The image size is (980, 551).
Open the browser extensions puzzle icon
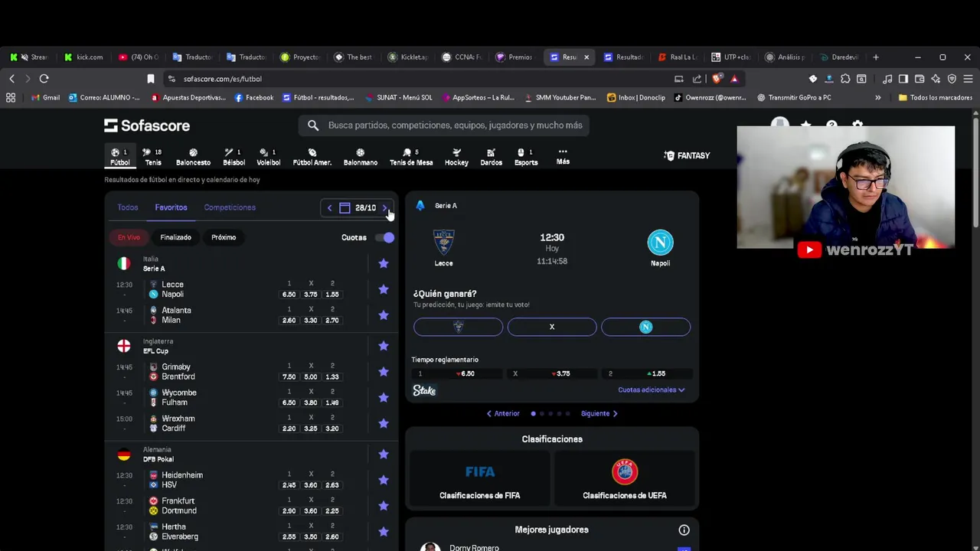pos(845,79)
